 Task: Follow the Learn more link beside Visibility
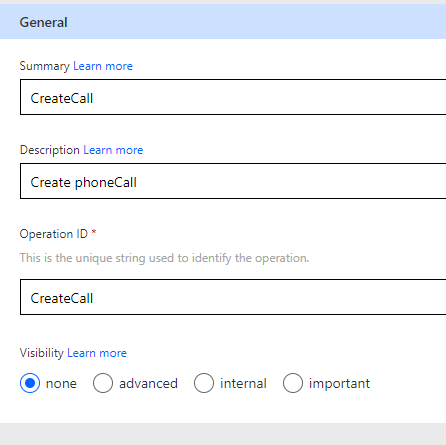point(97,353)
